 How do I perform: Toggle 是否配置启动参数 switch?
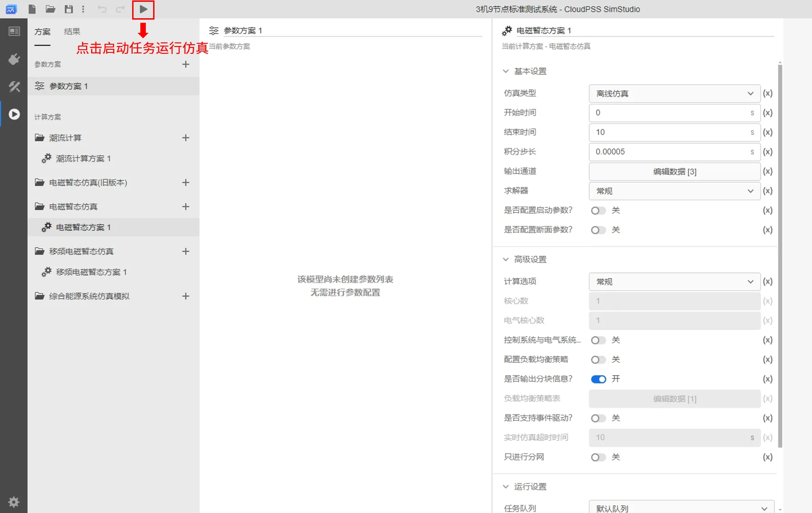[x=598, y=211]
